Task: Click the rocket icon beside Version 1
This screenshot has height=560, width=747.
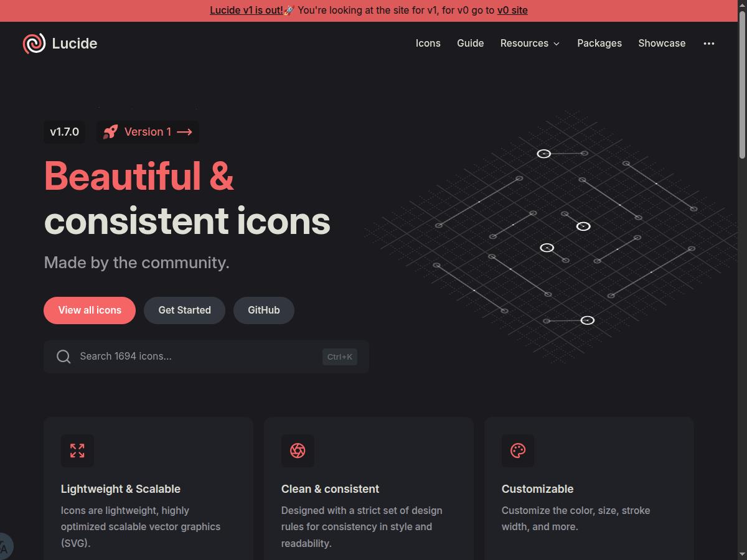Action: 110,132
